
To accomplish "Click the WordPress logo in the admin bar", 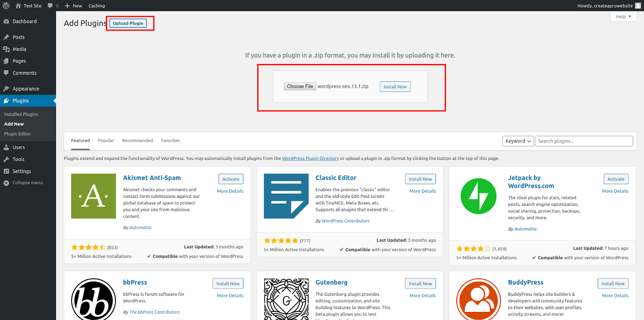I will pos(6,6).
